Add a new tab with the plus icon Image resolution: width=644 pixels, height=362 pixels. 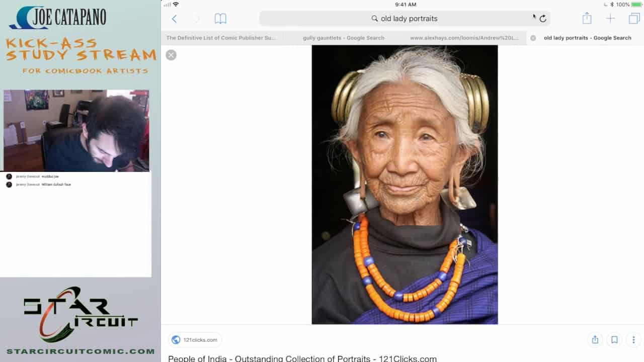tap(610, 19)
